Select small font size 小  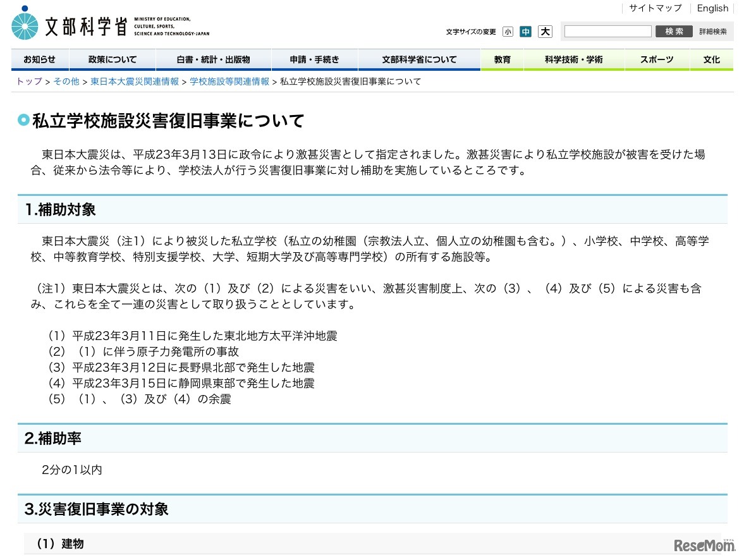tap(508, 30)
